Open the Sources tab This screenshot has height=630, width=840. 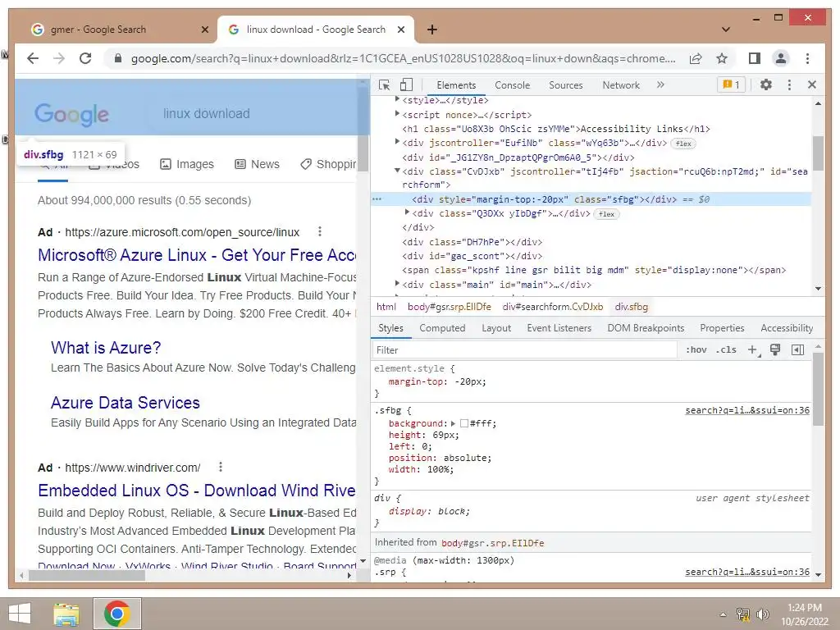(x=566, y=85)
